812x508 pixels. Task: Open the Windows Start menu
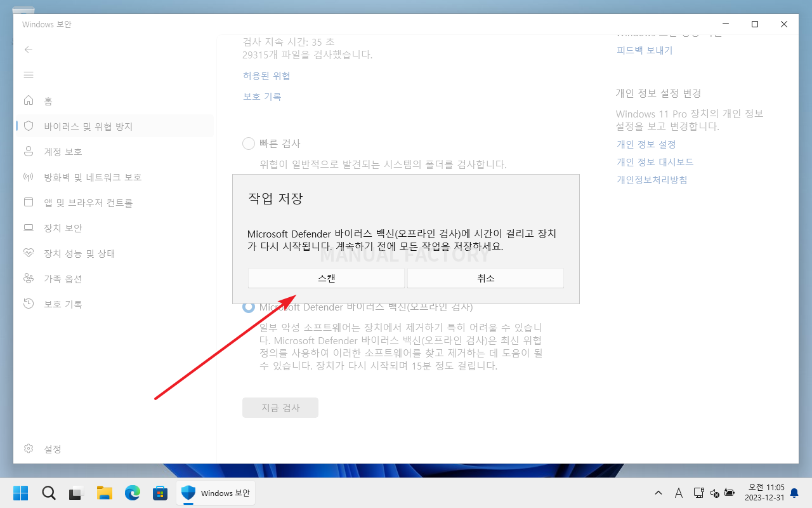[20, 493]
